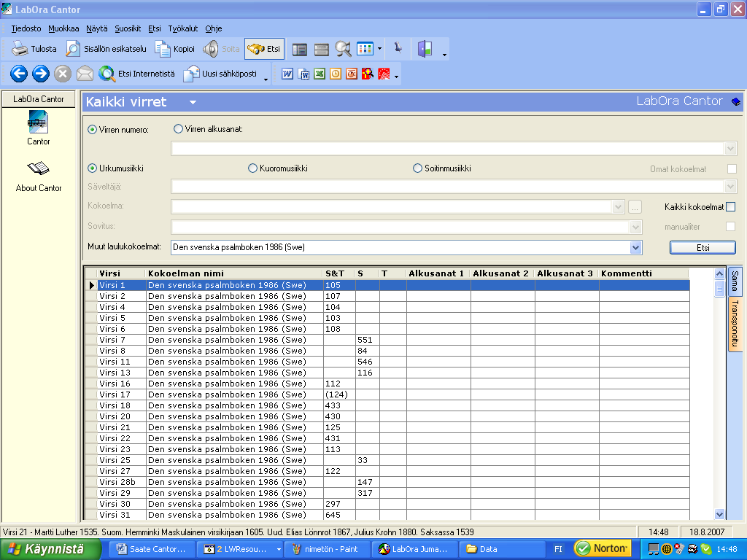Click the ellipsis button beside Kokoelma
The width and height of the screenshot is (747, 560).
[635, 206]
